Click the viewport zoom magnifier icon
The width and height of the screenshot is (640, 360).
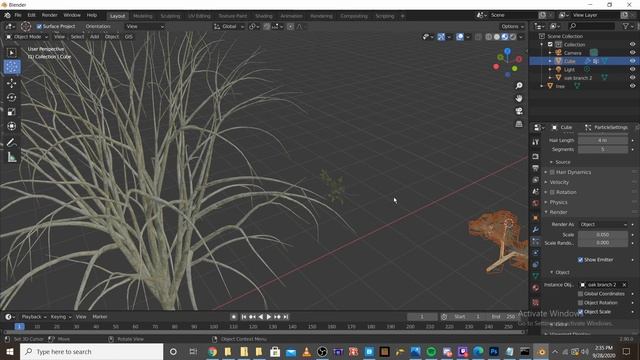[x=519, y=86]
